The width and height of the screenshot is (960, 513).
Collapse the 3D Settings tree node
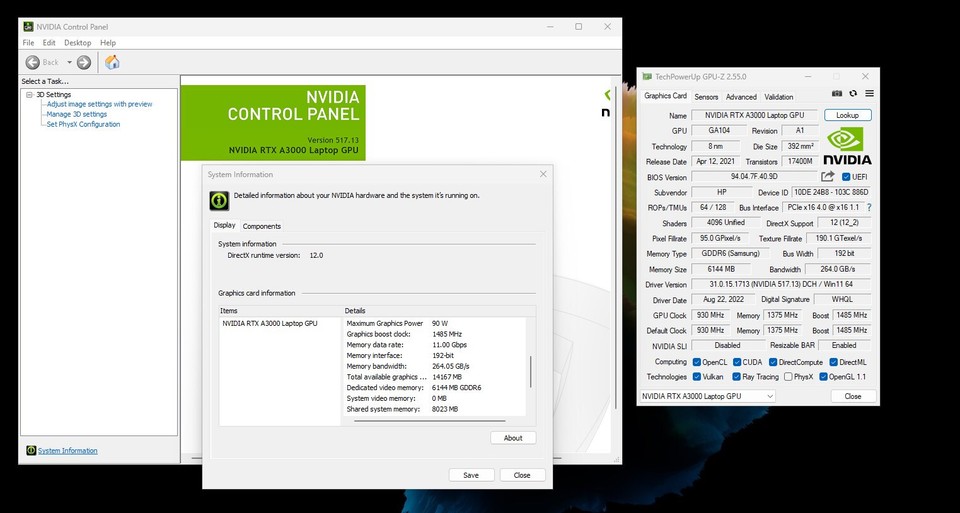(x=30, y=94)
